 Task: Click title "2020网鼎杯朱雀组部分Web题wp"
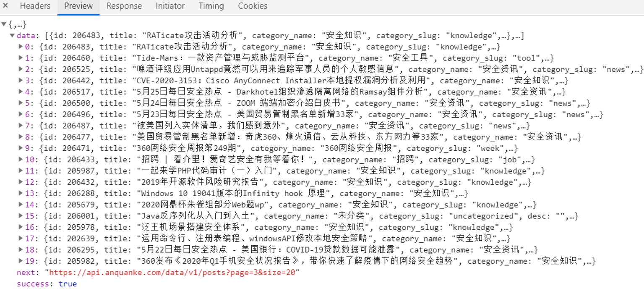(205, 205)
